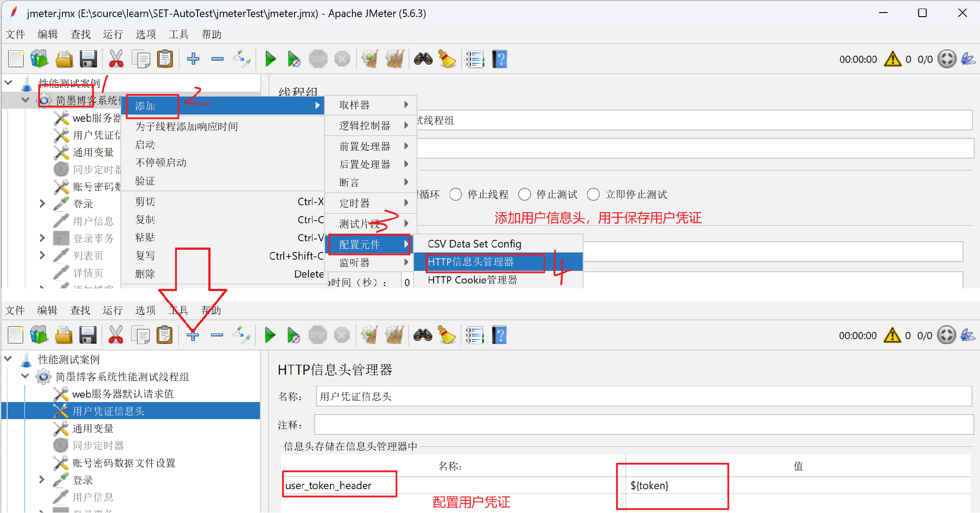Click the plus Expand All icon in lower toolbar
Screen dimensions: 980x513
pyautogui.click(x=193, y=335)
